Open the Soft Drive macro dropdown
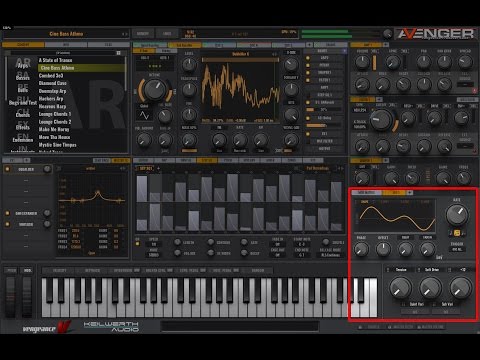The image size is (480, 360). (x=432, y=269)
